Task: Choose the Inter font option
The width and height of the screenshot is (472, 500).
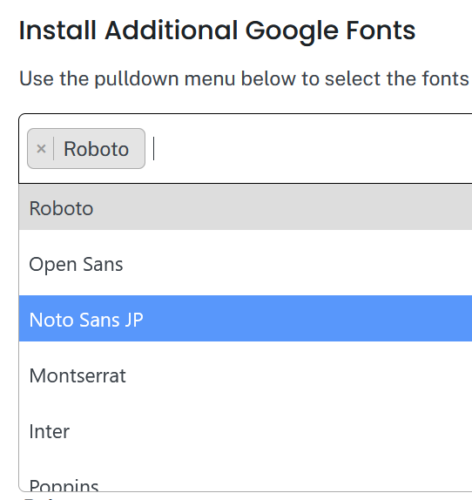Action: (x=245, y=431)
